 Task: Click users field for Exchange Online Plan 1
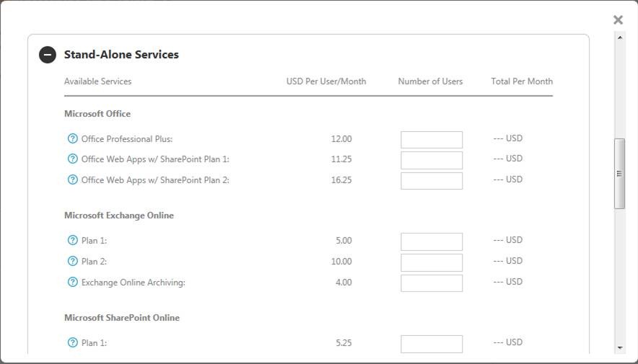(x=432, y=241)
